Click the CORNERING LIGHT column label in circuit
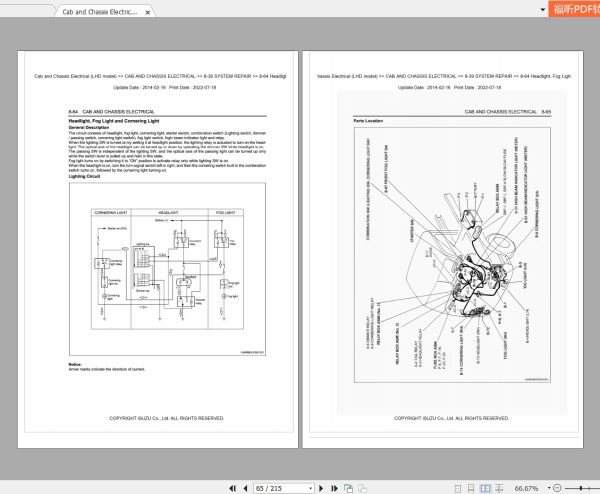600x494 pixels. [x=111, y=212]
